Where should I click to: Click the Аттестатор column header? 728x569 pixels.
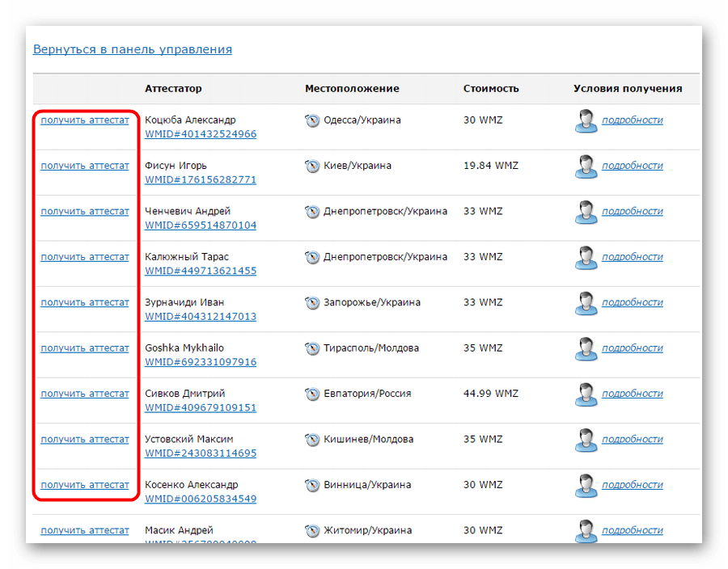[x=173, y=89]
